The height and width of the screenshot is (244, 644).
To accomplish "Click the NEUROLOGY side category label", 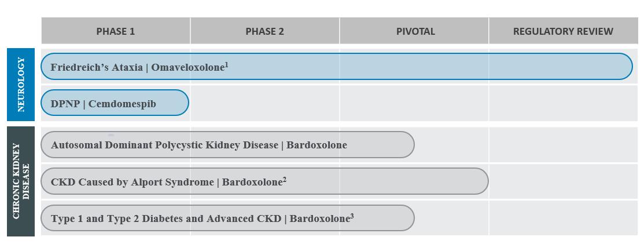I will click(x=21, y=84).
